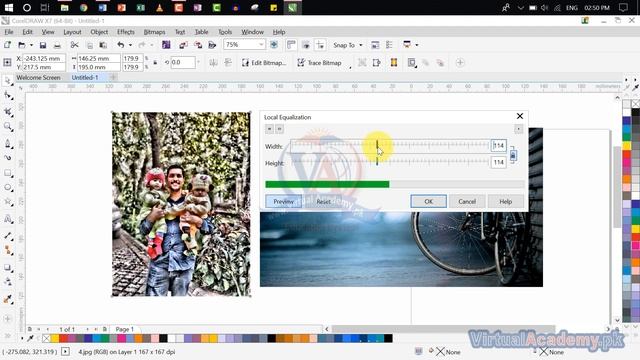Open the Bitmaps menu
The height and width of the screenshot is (360, 640).
tap(154, 32)
